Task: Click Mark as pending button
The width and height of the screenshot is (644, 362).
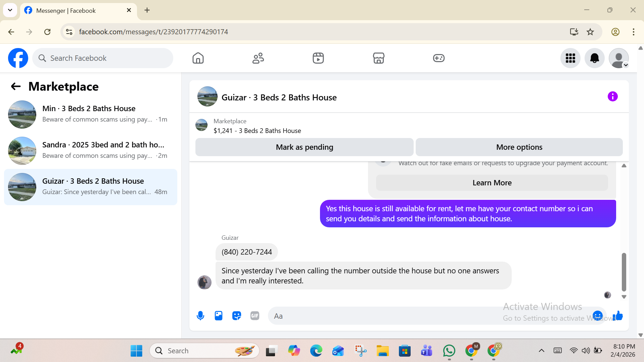Action: point(304,147)
